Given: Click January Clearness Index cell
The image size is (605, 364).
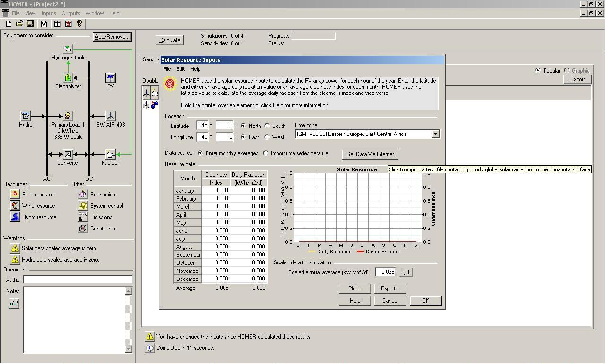Looking at the screenshot, I should [216, 190].
